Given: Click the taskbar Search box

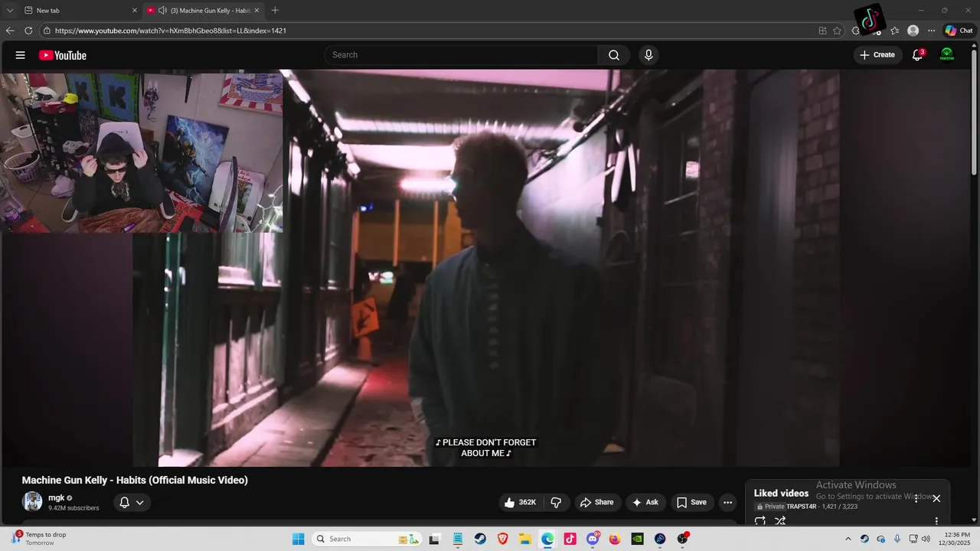Looking at the screenshot, I should (x=367, y=539).
